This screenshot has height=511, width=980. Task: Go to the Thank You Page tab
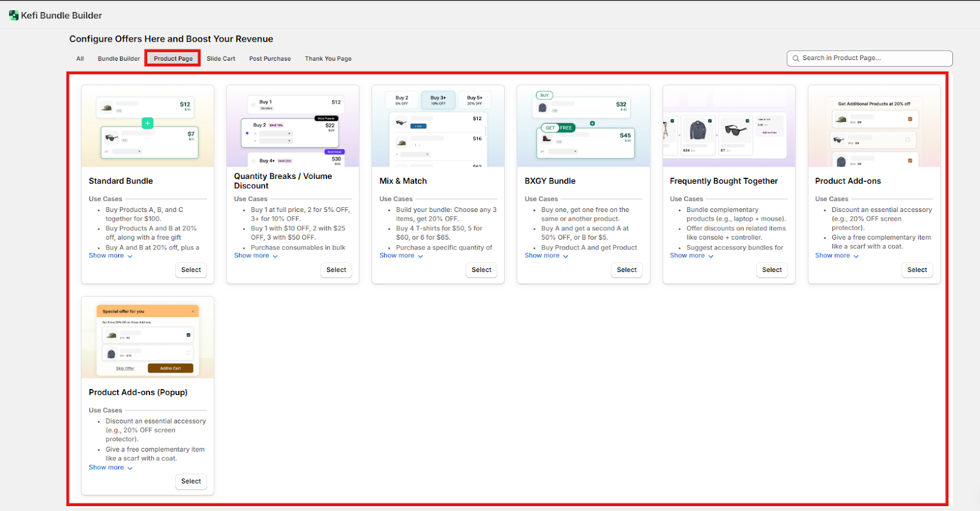pos(328,59)
